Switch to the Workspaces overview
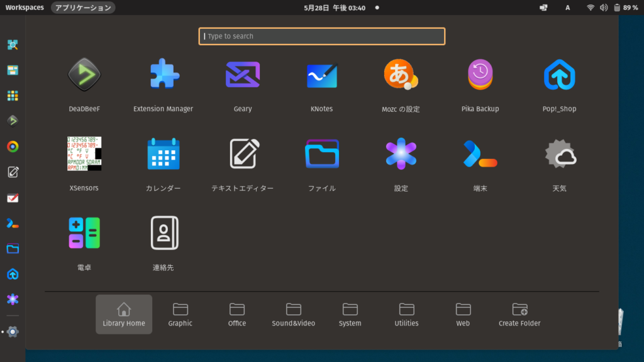The height and width of the screenshot is (362, 644). [x=23, y=8]
